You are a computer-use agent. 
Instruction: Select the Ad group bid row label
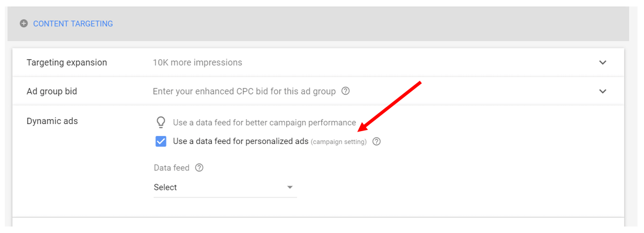(x=52, y=91)
